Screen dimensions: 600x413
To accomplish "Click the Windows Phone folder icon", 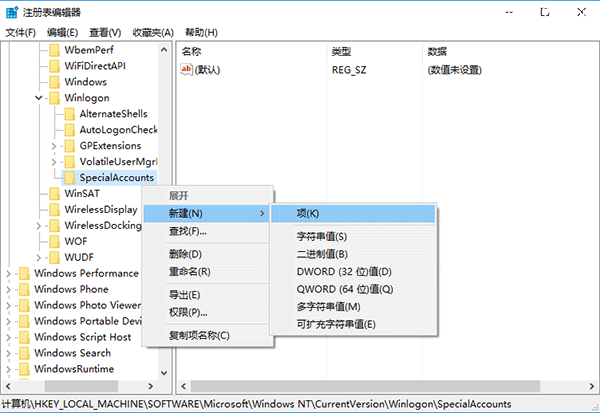I will (24, 290).
